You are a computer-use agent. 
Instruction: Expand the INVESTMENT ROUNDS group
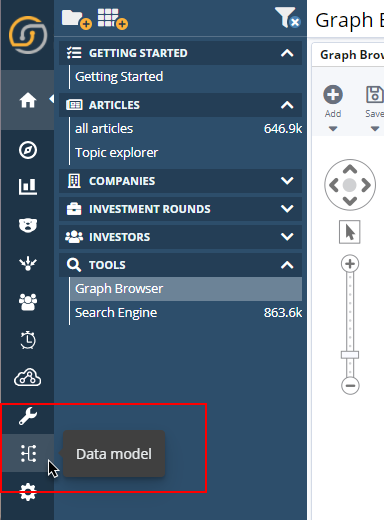(180, 209)
